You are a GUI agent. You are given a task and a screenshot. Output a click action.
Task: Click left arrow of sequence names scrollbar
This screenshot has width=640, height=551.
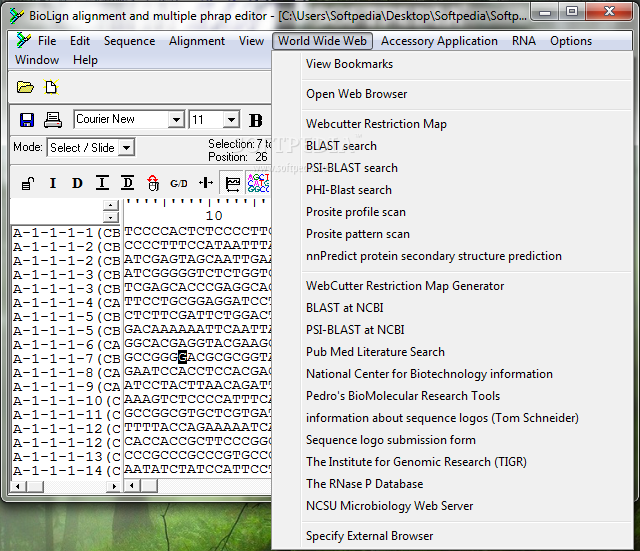18,486
